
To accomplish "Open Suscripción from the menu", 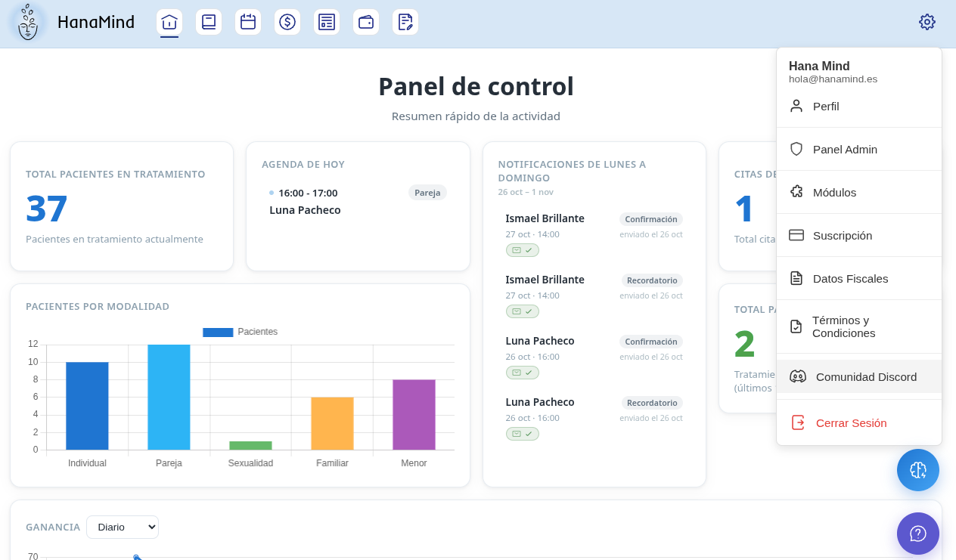I will [x=859, y=236].
